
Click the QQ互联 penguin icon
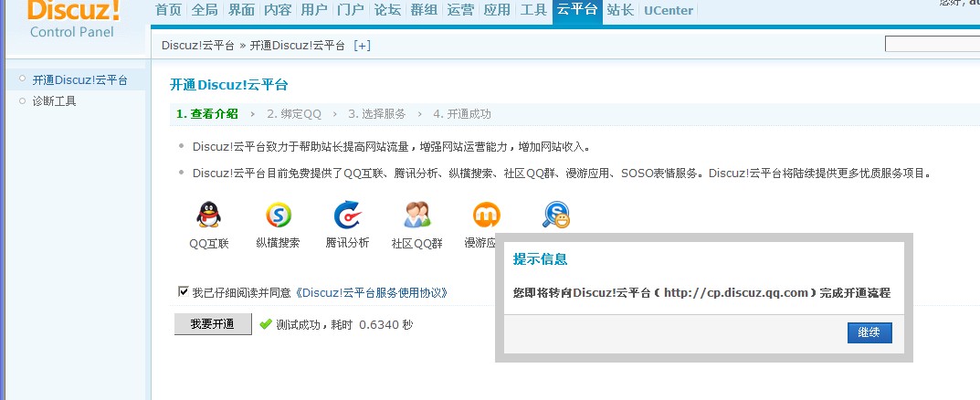[209, 215]
